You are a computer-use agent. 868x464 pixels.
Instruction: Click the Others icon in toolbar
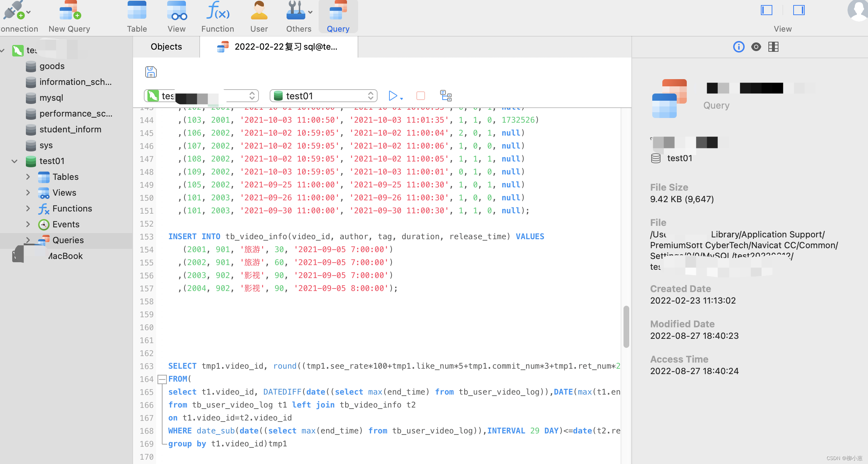tap(298, 17)
